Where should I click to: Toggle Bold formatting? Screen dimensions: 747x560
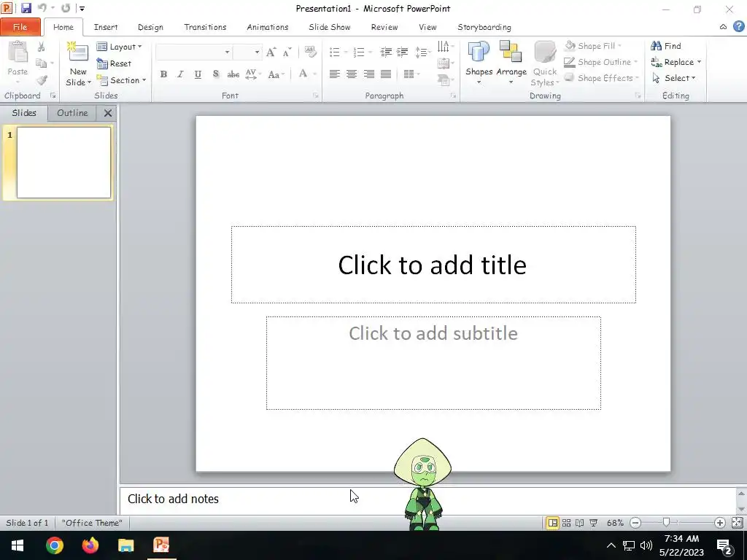[163, 74]
